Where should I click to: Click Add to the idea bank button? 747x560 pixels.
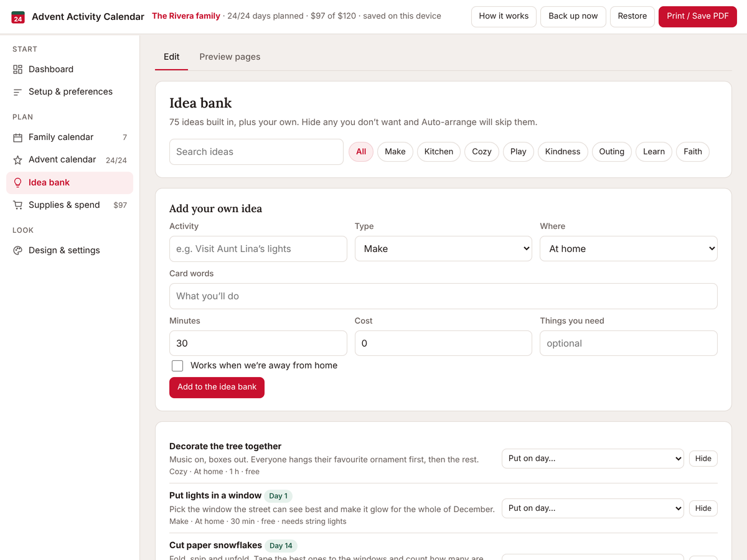pyautogui.click(x=217, y=387)
